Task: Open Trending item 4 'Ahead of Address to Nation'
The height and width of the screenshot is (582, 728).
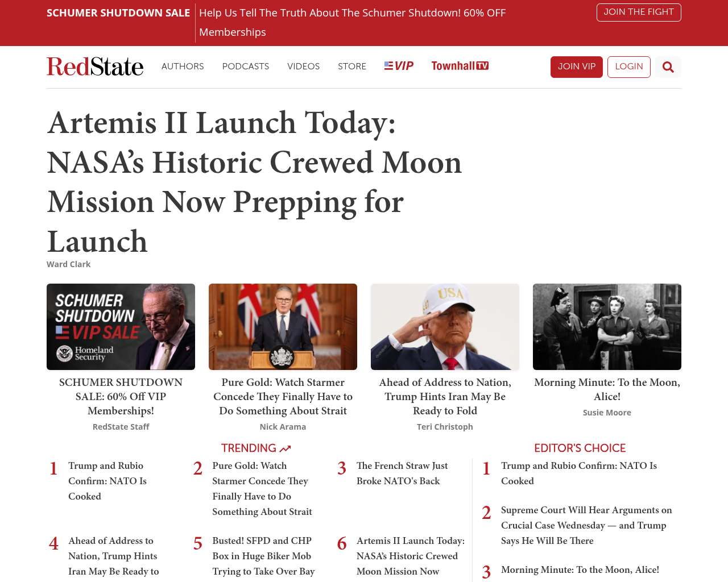Action: tap(114, 556)
